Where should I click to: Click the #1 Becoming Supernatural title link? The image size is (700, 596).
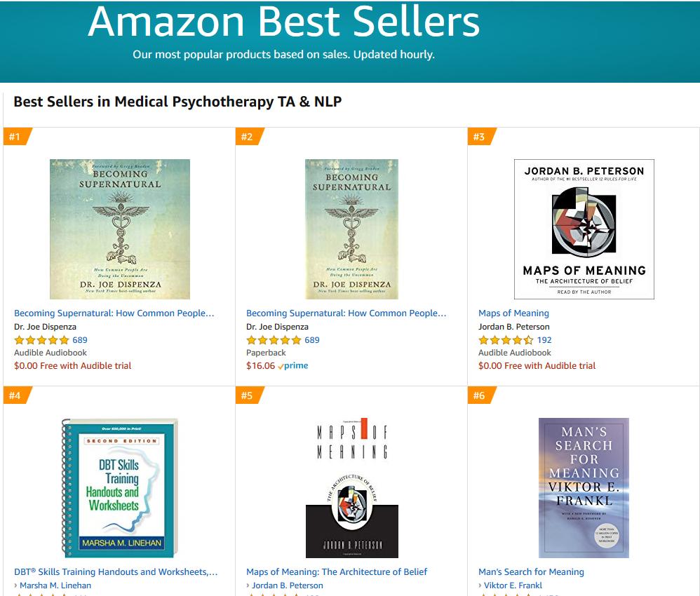click(114, 313)
